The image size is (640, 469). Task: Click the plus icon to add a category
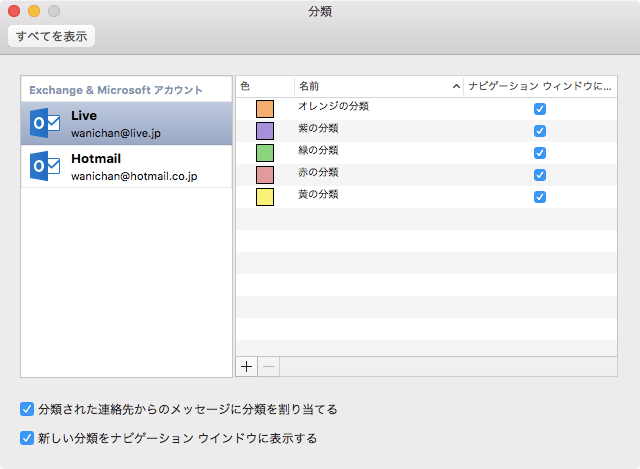pos(247,366)
